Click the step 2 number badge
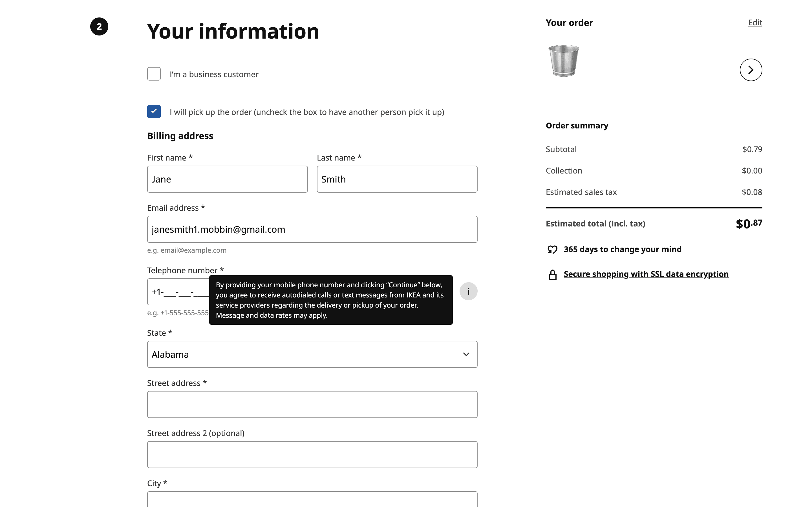Viewport: 812px width, 507px height. click(x=99, y=26)
